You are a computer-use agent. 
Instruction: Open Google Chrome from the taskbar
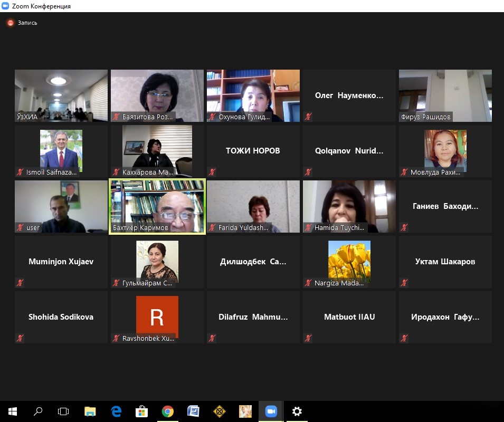coord(168,411)
